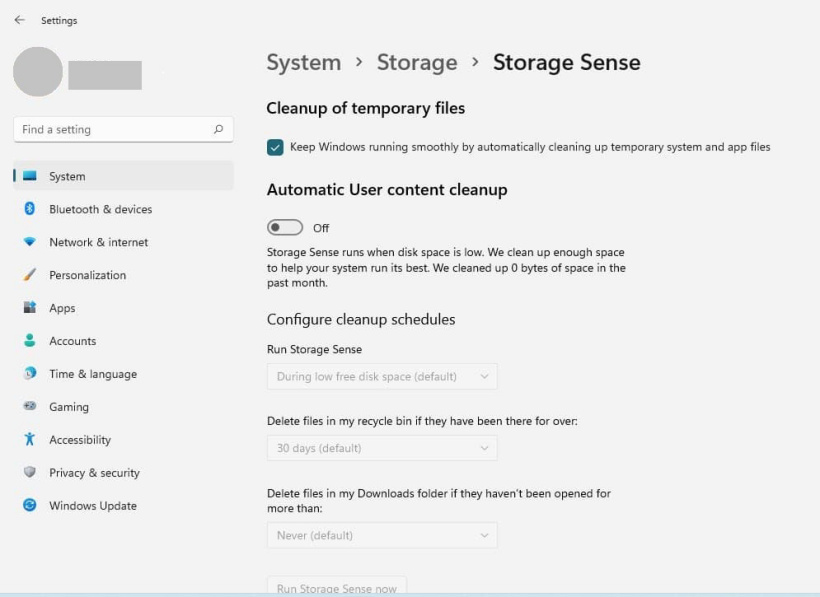
Task: Uncheck the temporary files cleanup checkbox
Action: 275,147
